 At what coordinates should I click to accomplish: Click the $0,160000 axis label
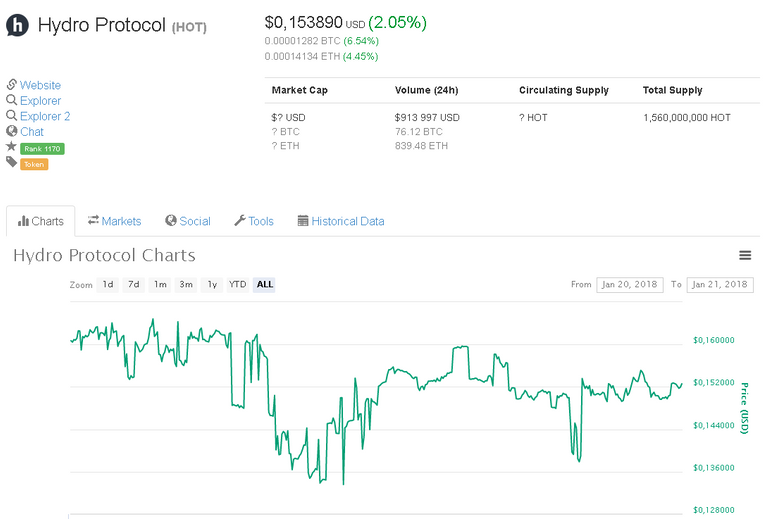point(714,340)
